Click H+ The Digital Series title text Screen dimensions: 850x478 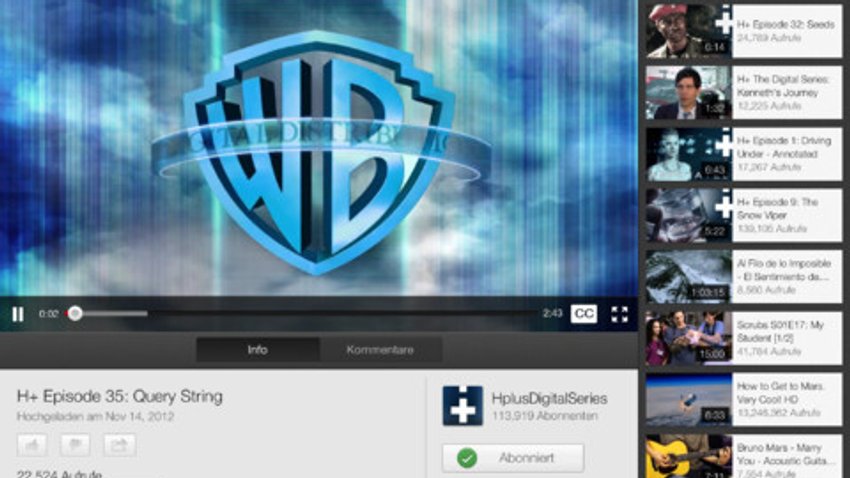pyautogui.click(x=783, y=86)
